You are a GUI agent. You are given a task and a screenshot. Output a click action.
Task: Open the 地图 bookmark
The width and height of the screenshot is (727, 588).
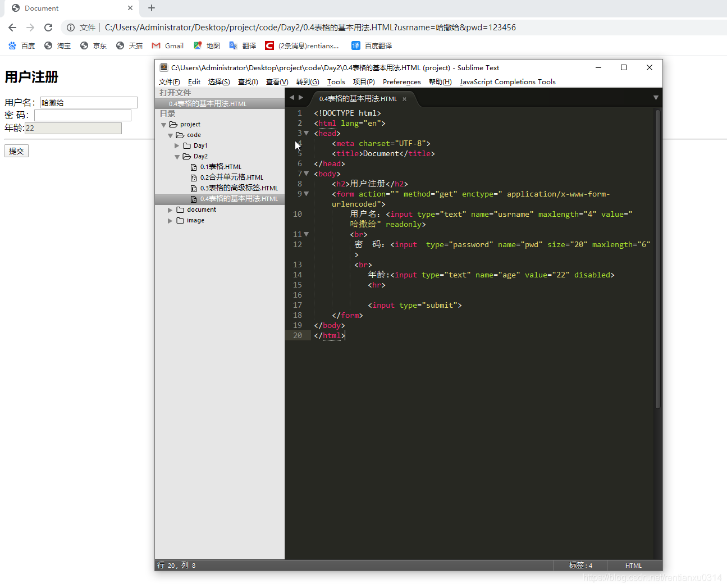207,45
